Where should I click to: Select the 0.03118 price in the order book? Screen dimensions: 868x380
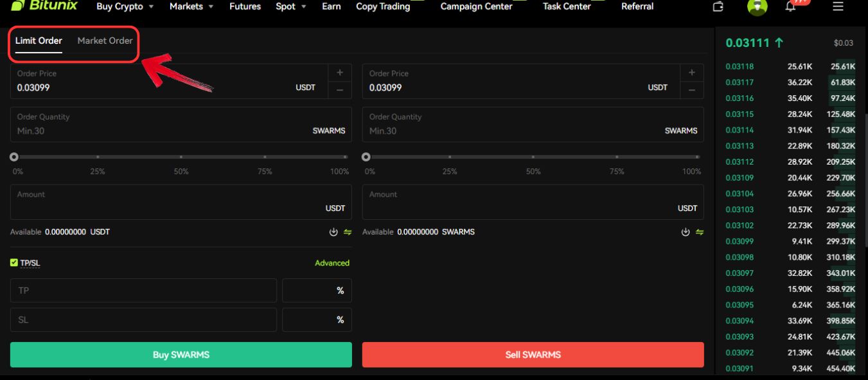(x=740, y=66)
